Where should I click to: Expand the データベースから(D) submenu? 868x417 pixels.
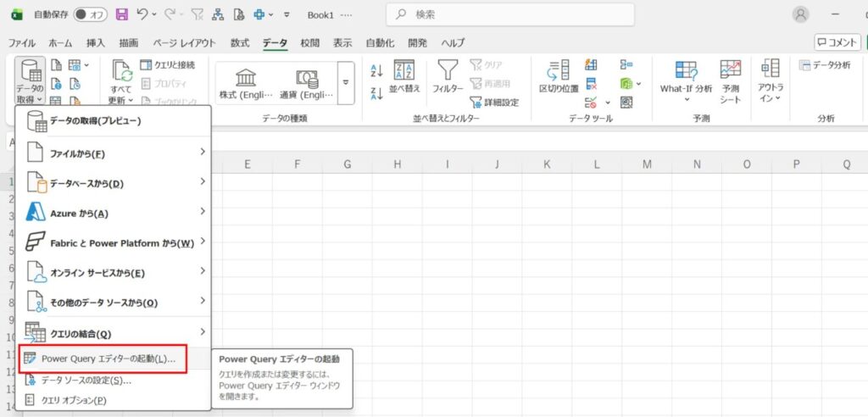(x=113, y=182)
